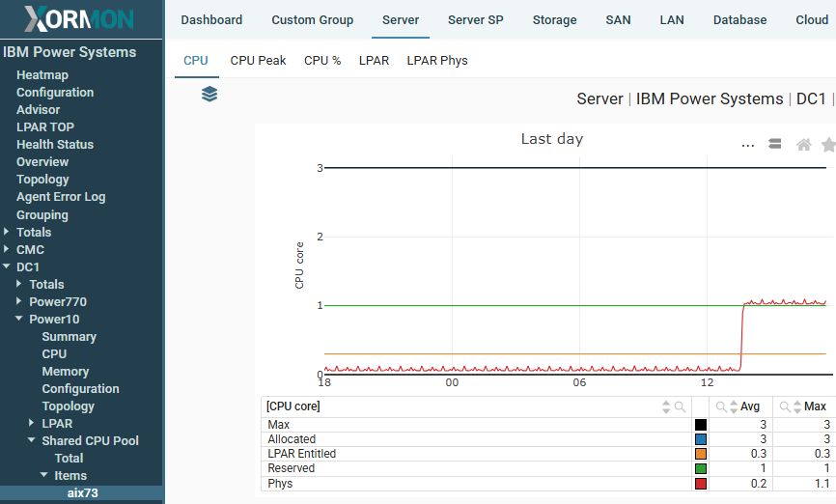Click the star favorite icon
Viewport: 836px width, 504px height.
click(828, 145)
